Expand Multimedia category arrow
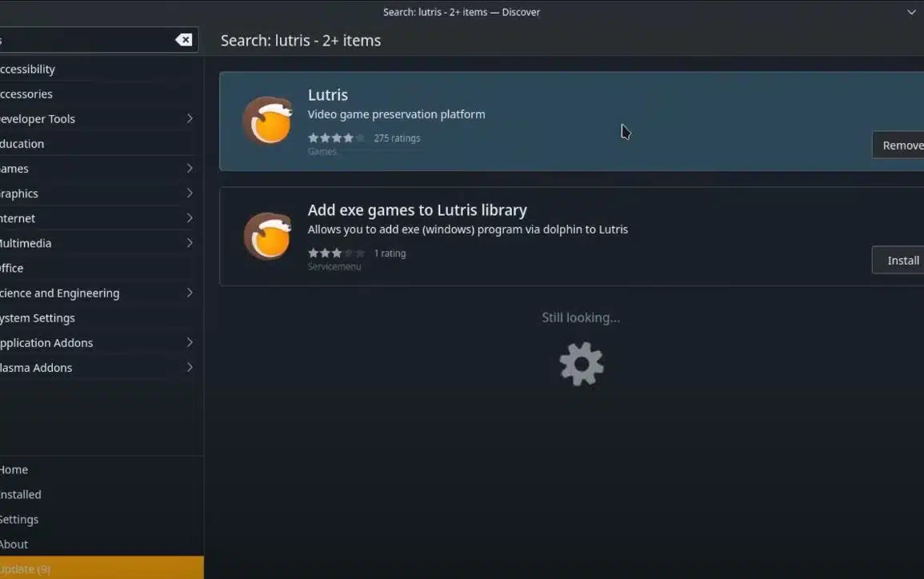 189,242
